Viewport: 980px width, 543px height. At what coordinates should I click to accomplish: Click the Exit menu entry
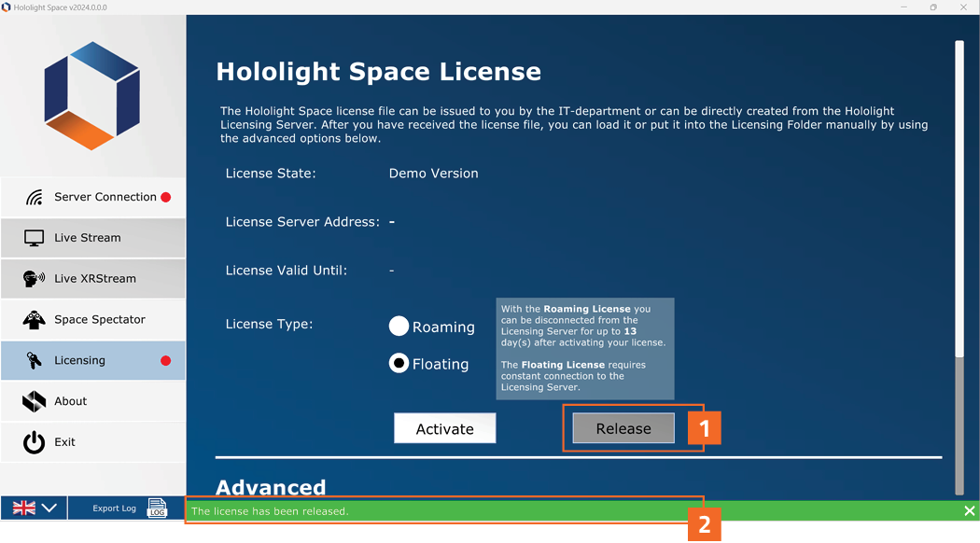coord(93,442)
